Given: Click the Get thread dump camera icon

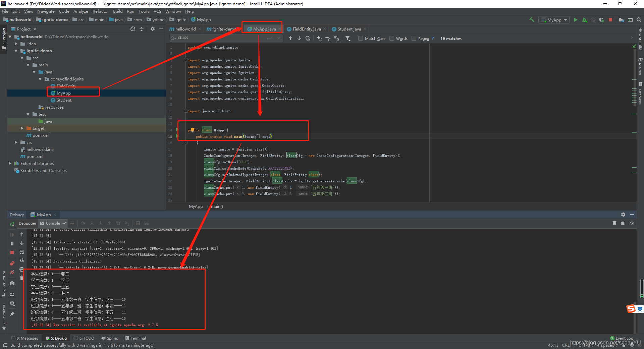Looking at the screenshot, I should (x=12, y=283).
